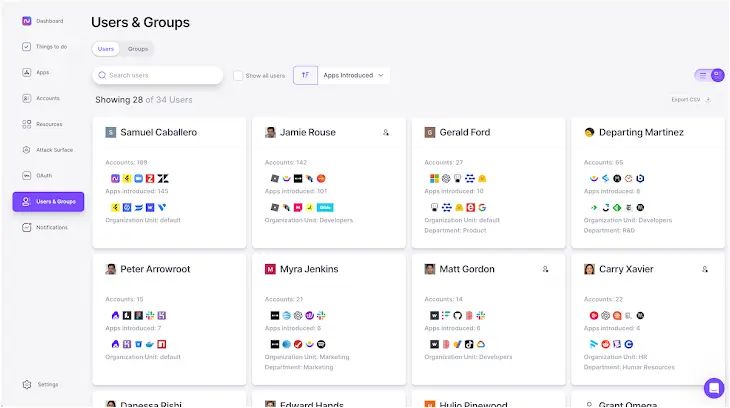The height and width of the screenshot is (408, 730).
Task: Click the GitHub icon in Matt Gordon's accounts
Action: [457, 315]
